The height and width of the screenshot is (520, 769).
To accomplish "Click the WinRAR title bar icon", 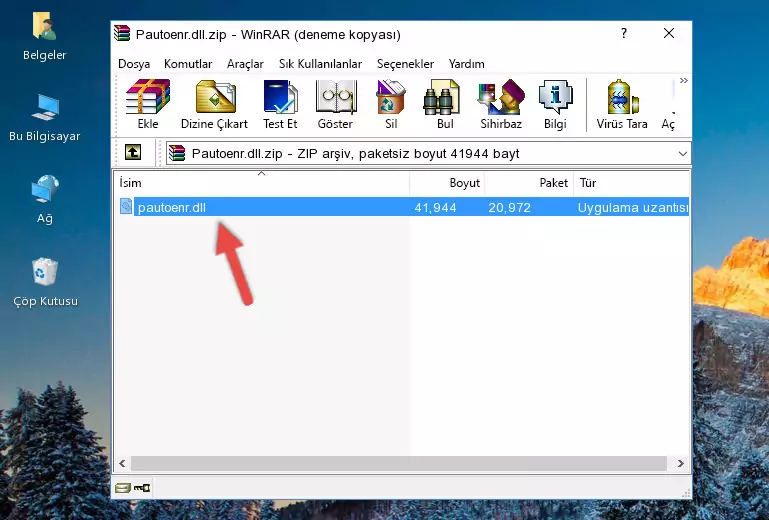I will [122, 33].
